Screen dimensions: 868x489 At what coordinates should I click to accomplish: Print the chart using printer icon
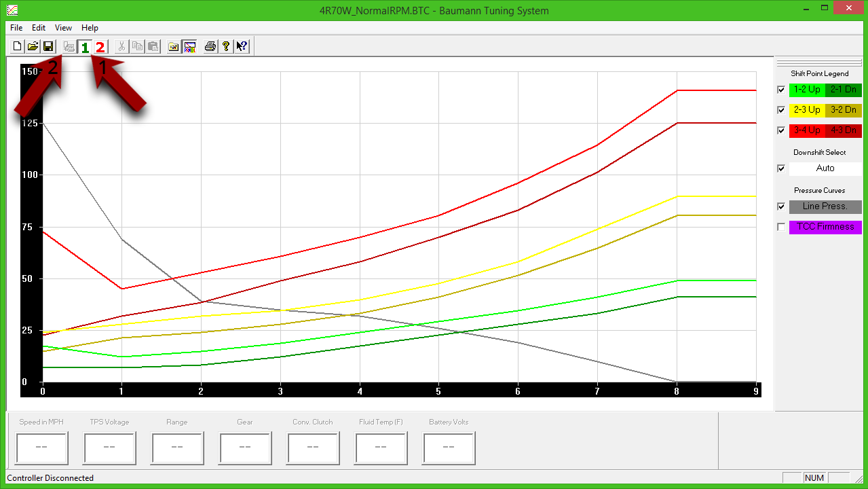[210, 46]
